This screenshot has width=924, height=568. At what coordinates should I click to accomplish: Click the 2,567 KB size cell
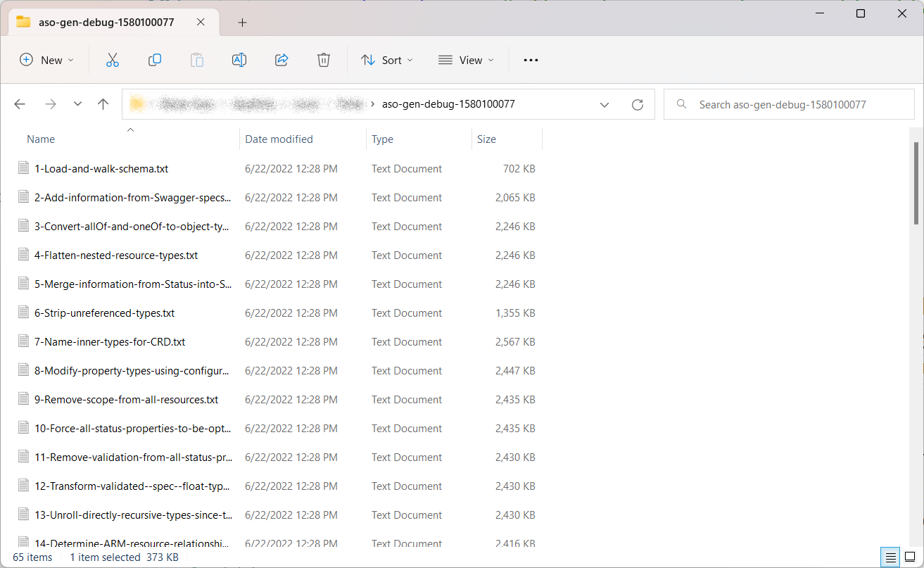tap(515, 342)
